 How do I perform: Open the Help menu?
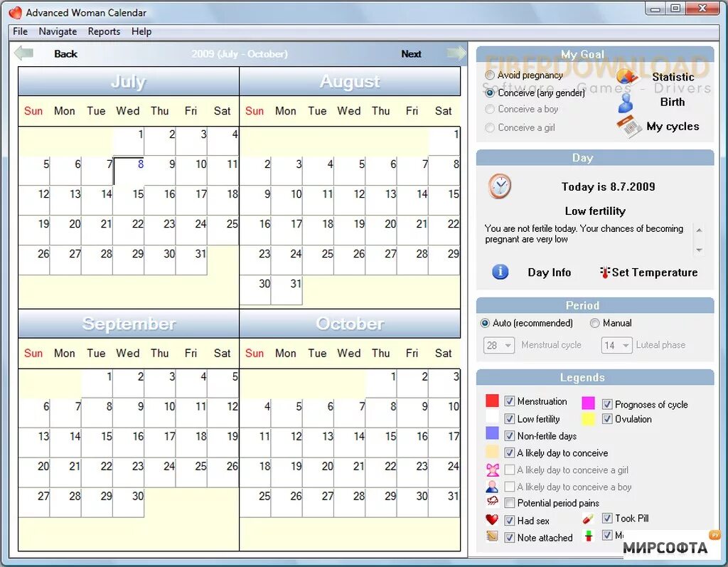pyautogui.click(x=141, y=31)
